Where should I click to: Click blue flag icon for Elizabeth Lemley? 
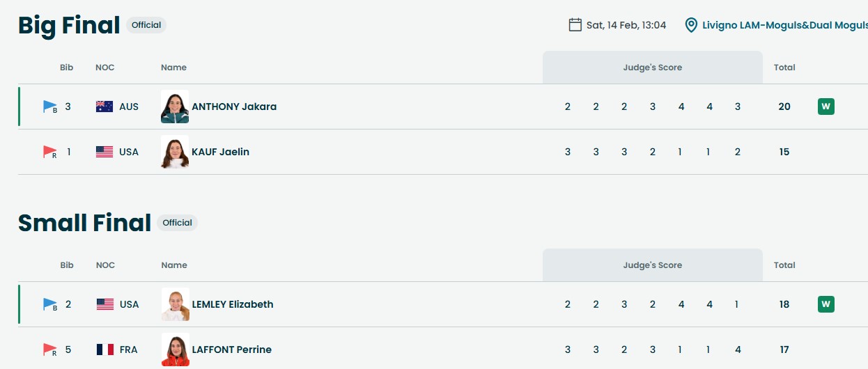point(50,304)
